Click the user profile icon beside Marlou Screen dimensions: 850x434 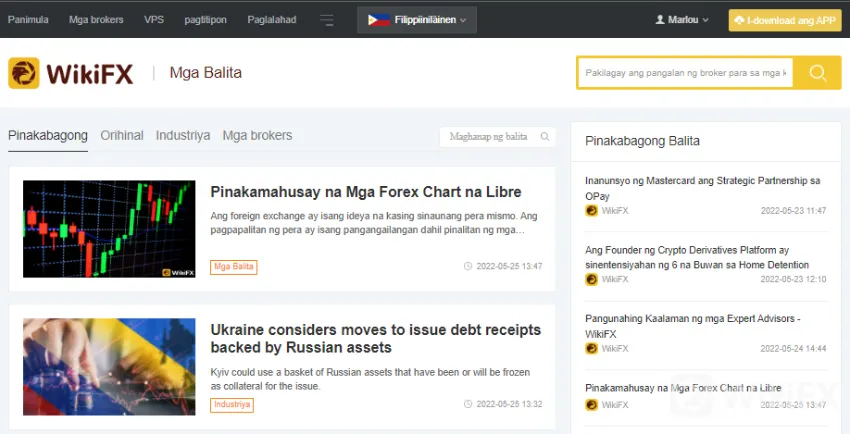point(660,20)
